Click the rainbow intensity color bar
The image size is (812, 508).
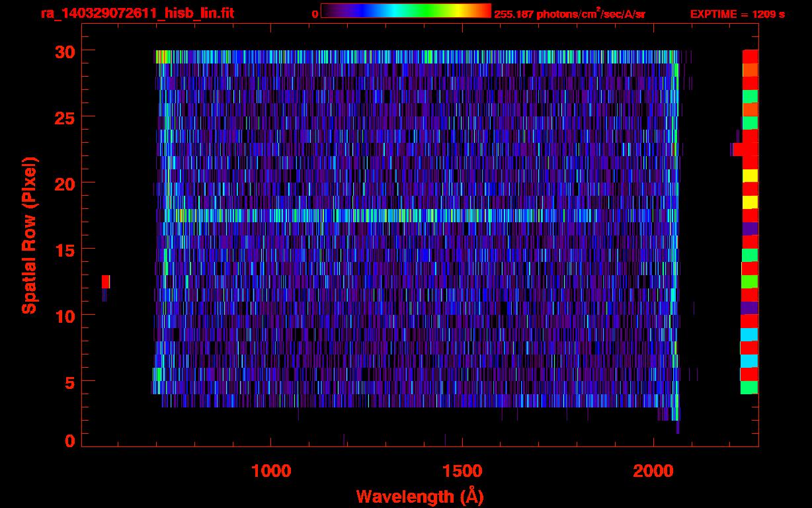[406, 11]
